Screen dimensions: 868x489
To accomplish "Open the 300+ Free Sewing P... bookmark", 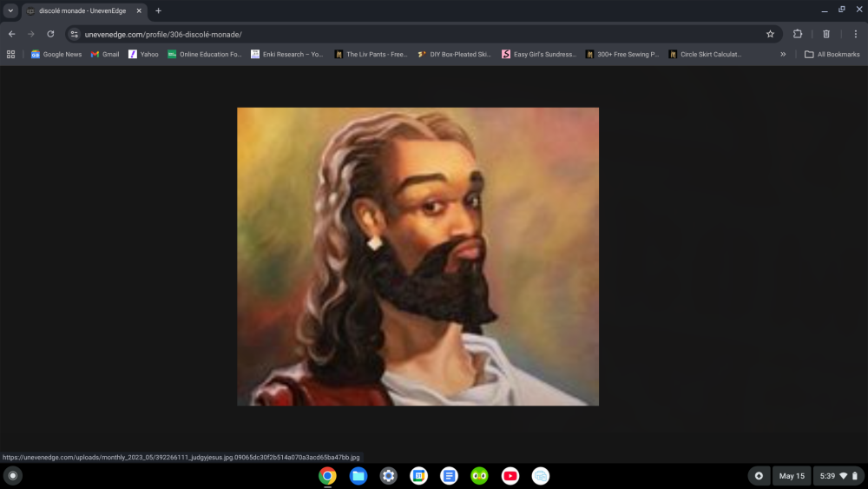I will click(622, 54).
